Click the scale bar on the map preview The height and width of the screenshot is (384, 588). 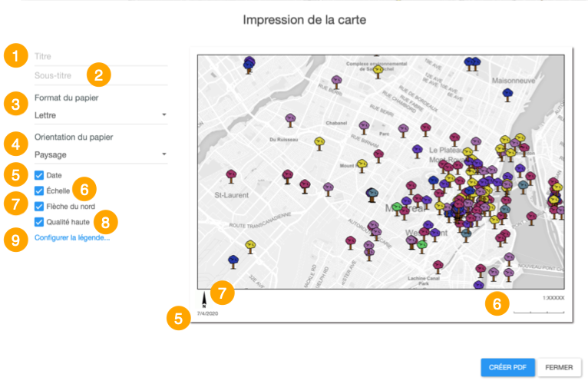coord(538,312)
